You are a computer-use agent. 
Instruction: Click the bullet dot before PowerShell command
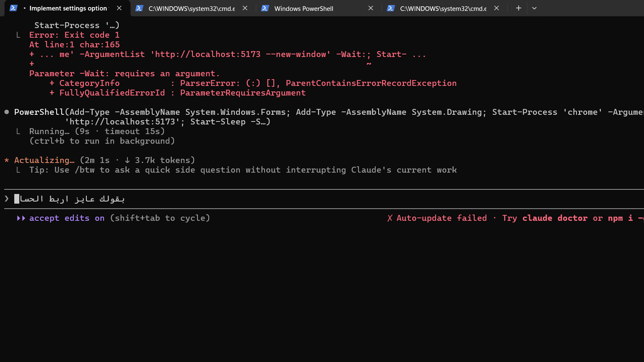7,112
